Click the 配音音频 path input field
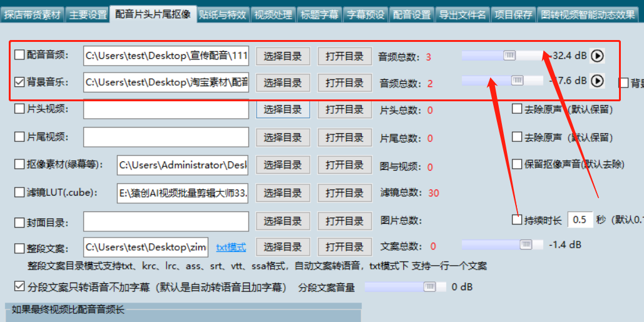The width and height of the screenshot is (644, 322). click(166, 56)
